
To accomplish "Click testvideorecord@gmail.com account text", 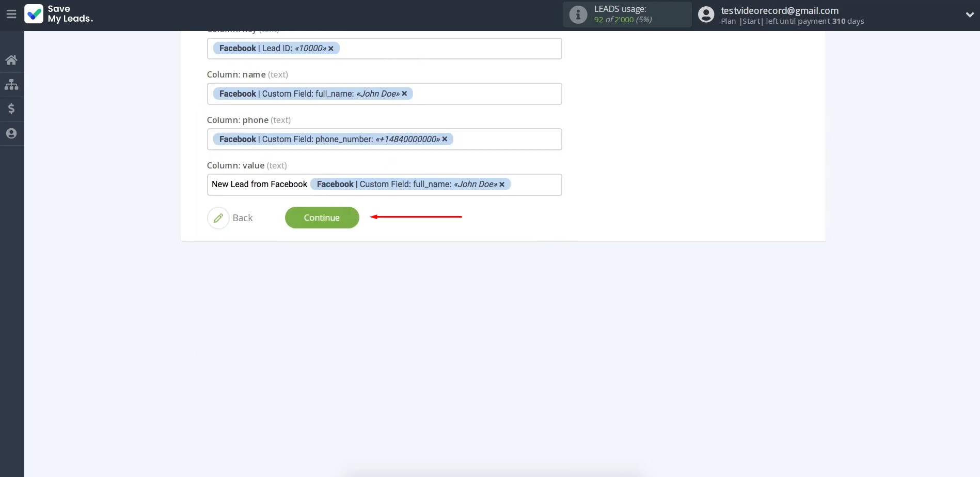I will point(780,10).
